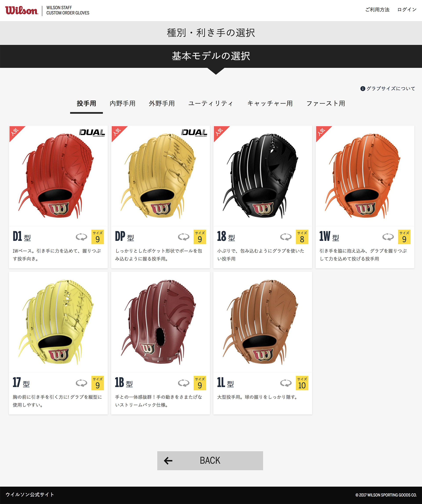Image resolution: width=422 pixels, height=504 pixels.
Task: Open the ログイン link
Action: click(407, 10)
